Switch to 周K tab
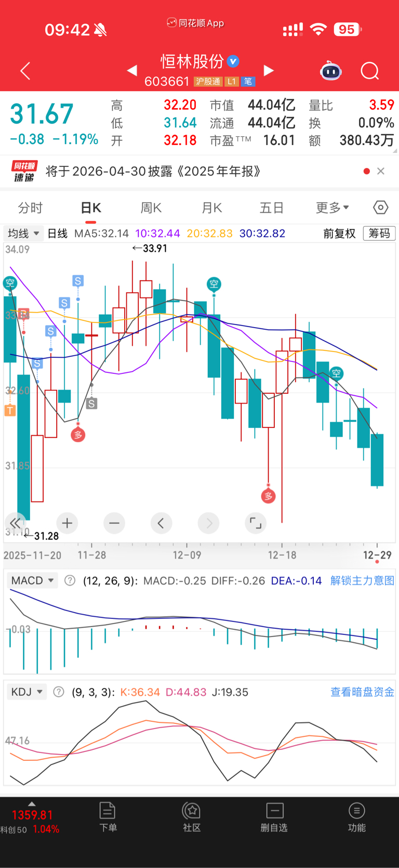The image size is (399, 868). click(x=151, y=208)
